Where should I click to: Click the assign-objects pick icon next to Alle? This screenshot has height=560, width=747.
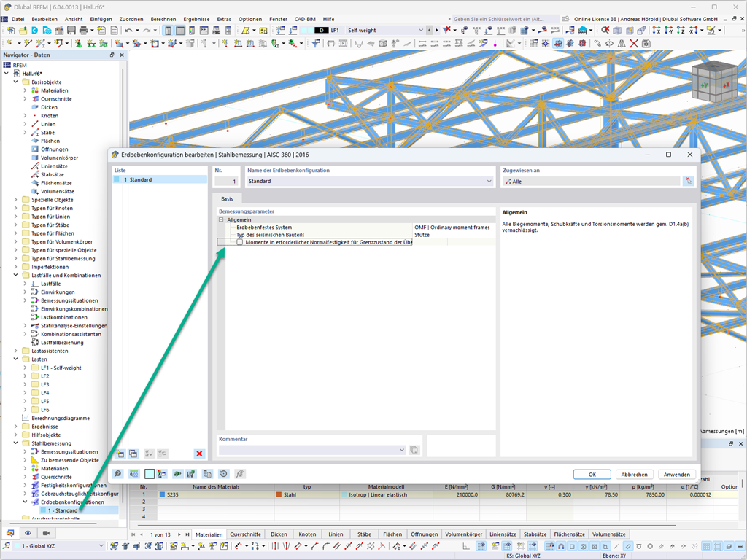pos(689,182)
